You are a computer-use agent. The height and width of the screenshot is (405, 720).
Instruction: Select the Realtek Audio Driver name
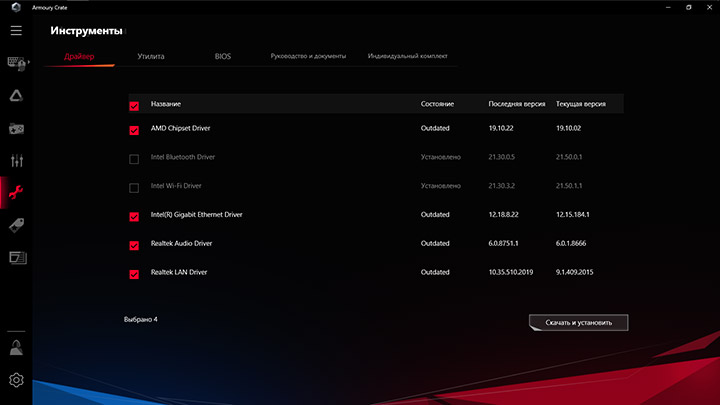tap(181, 243)
